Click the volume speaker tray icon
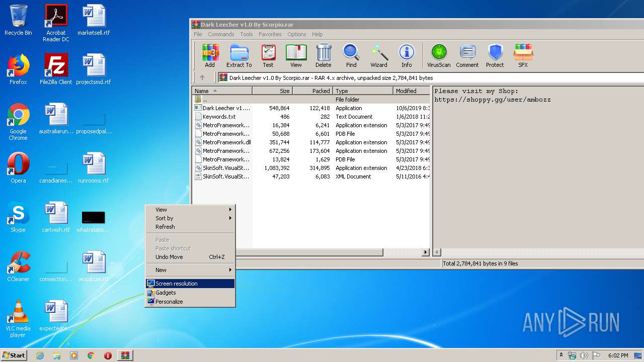644x362 pixels. (584, 355)
